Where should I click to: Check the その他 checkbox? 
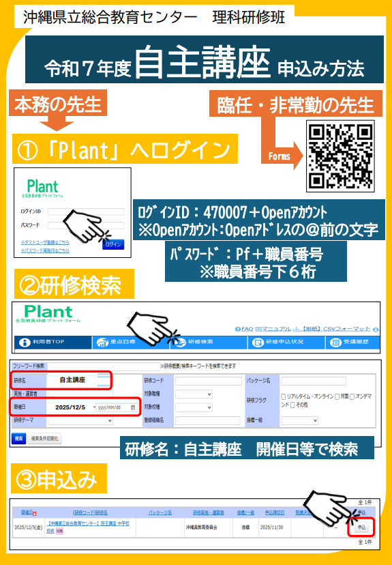pos(292,405)
